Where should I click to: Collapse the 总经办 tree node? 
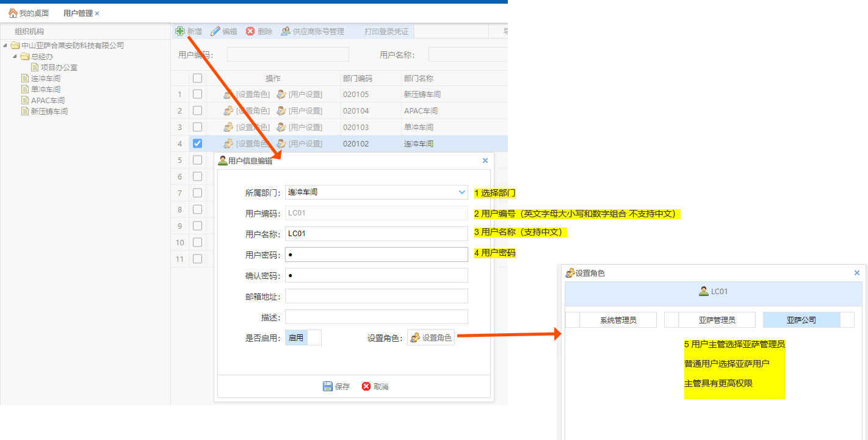click(15, 56)
